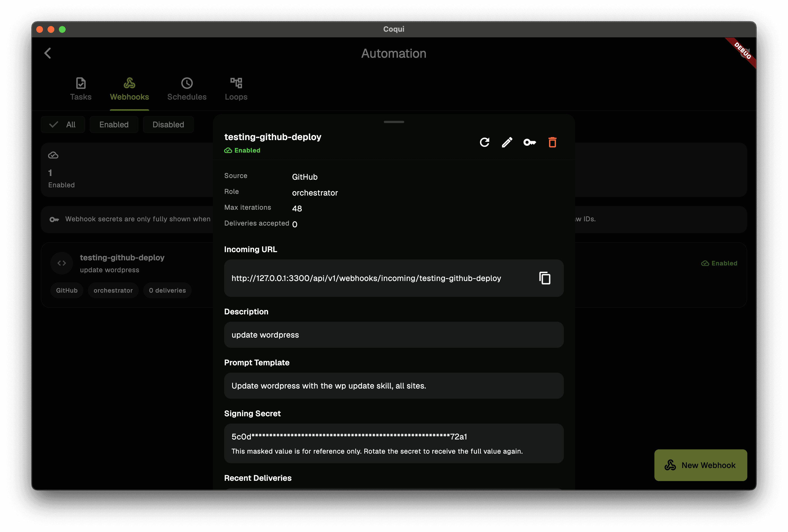Switch to the Webhooks tab
The width and height of the screenshot is (788, 532).
(x=130, y=89)
